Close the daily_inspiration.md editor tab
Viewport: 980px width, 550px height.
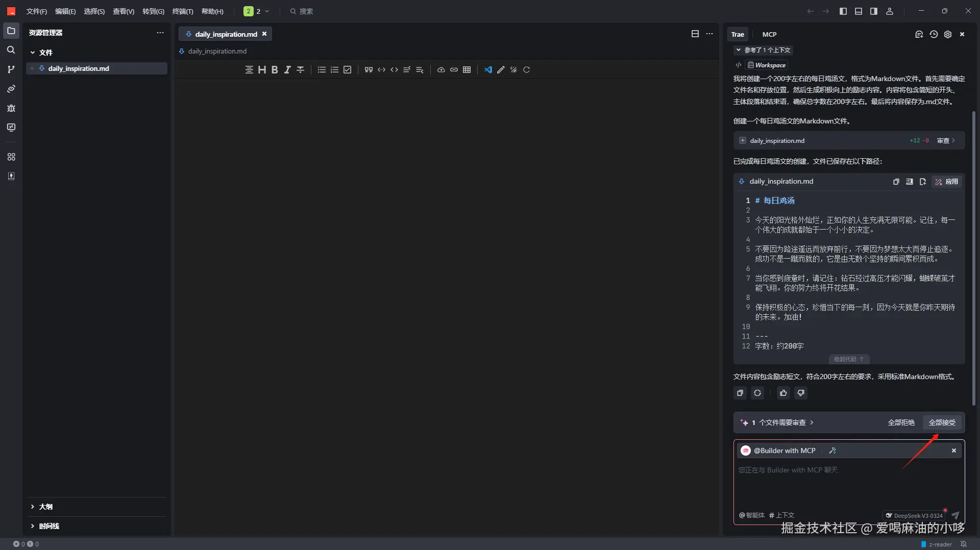pyautogui.click(x=264, y=34)
